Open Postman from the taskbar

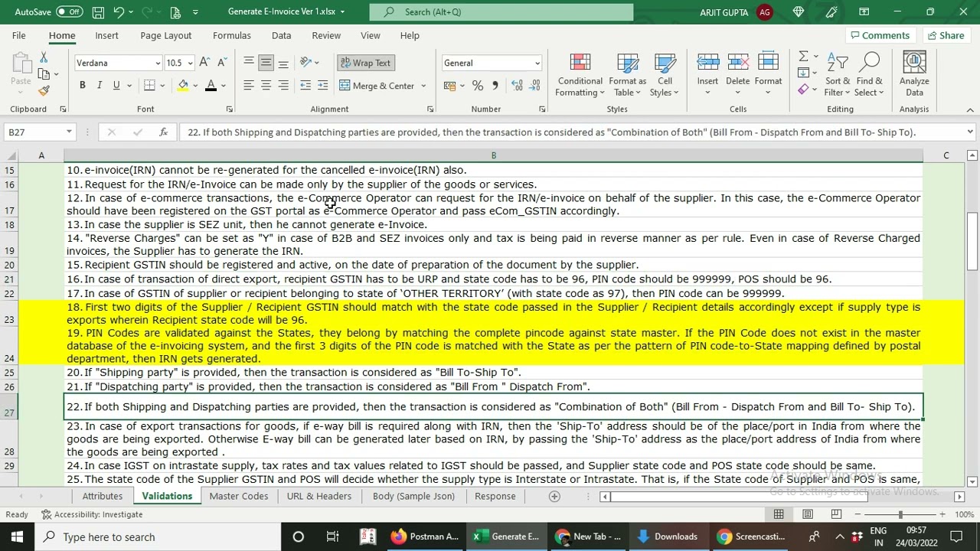425,536
